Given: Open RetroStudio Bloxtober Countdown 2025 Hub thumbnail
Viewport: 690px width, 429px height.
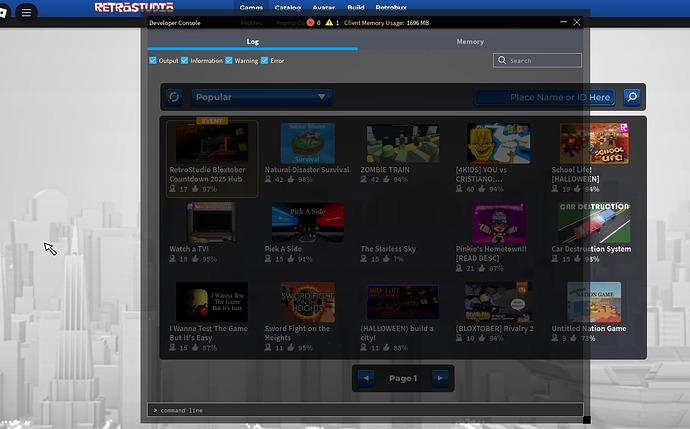Looking at the screenshot, I should (x=212, y=143).
